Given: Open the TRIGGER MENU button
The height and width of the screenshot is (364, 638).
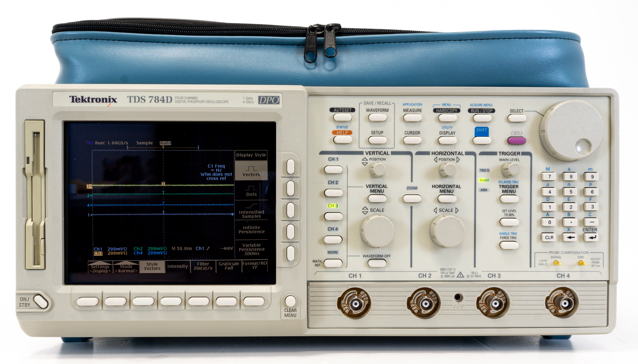Looking at the screenshot, I should pyautogui.click(x=509, y=199).
